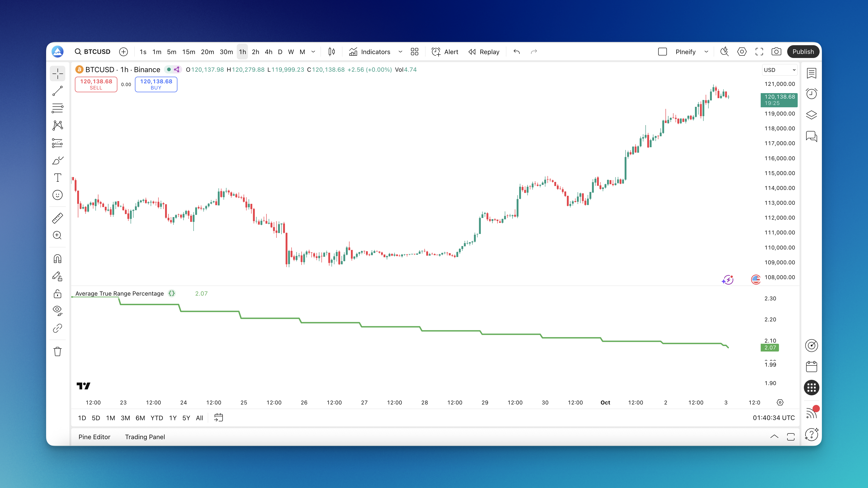Expand the Plneify layout dropdown arrow
Image resolution: width=868 pixels, height=488 pixels.
click(x=706, y=52)
